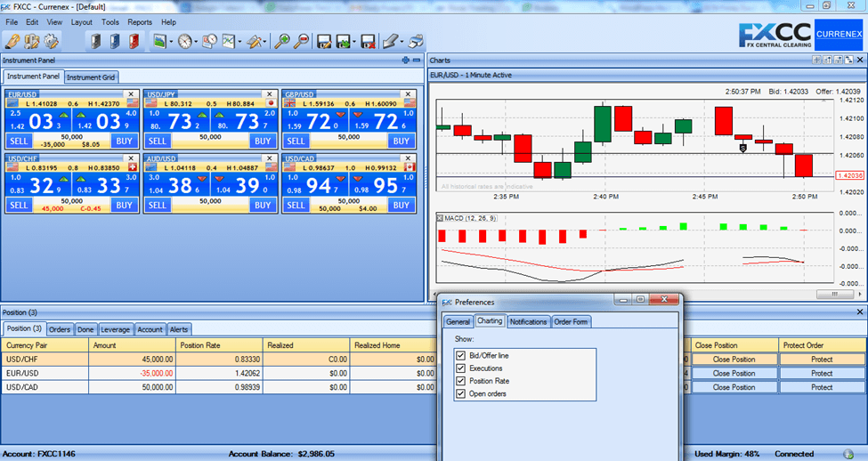Screen dimensions: 868x461
Task: Open dropdown arrow next to gray export arrow
Action: pos(402,42)
